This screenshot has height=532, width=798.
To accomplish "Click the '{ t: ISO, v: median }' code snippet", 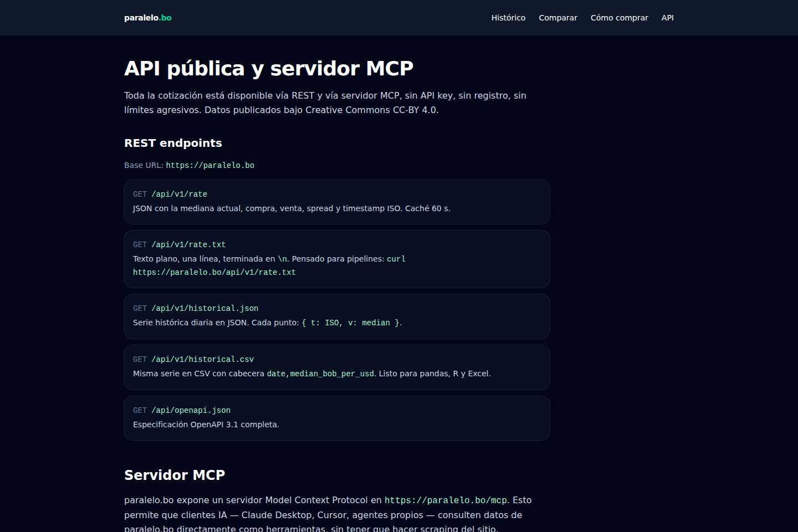I will (350, 323).
